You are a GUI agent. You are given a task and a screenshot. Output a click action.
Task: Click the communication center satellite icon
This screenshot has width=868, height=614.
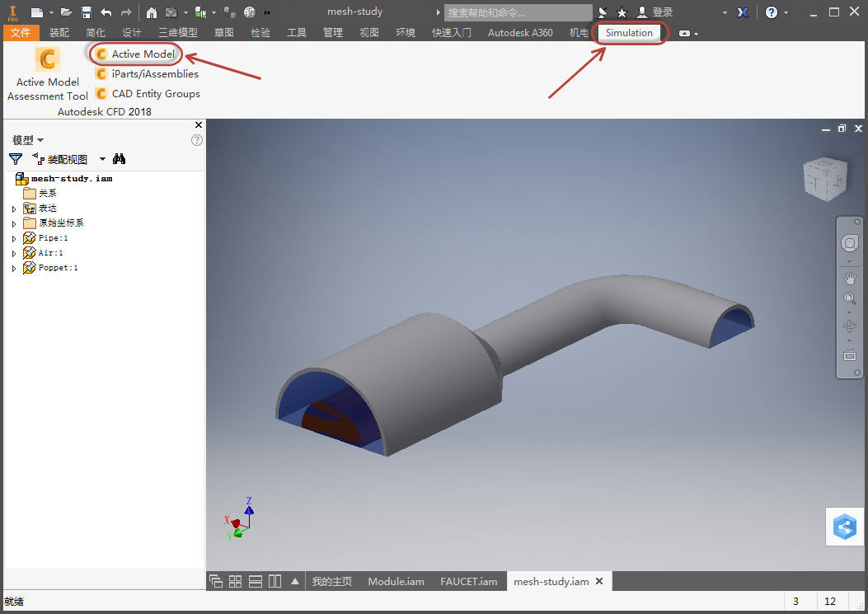(x=603, y=12)
